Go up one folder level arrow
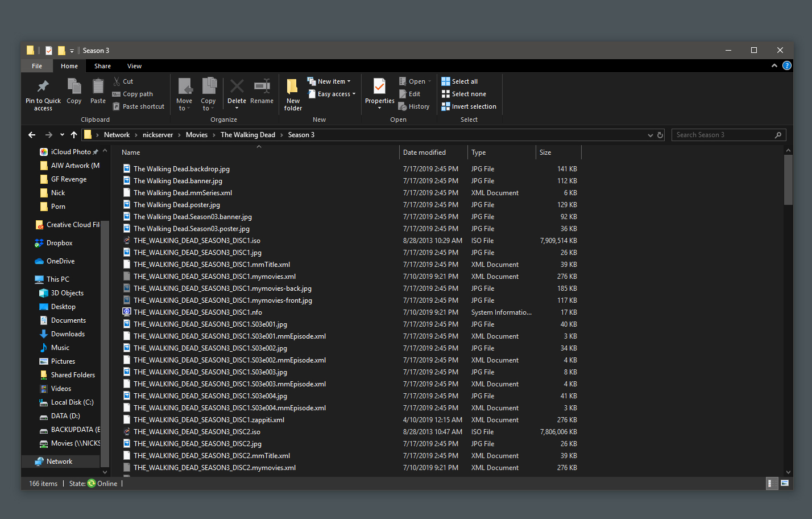The image size is (812, 519). tap(74, 135)
